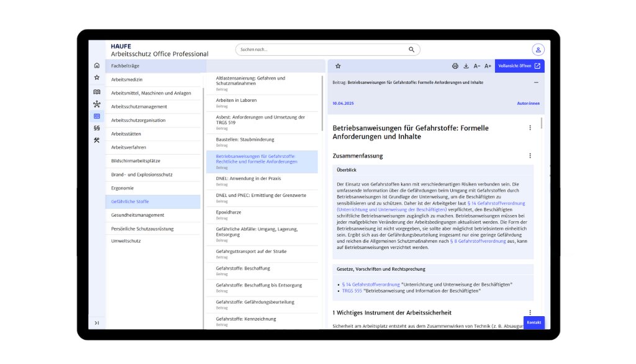Select Bildschirmarbeitsplätze category
Image resolution: width=636 pixels, height=364 pixels.
point(153,161)
